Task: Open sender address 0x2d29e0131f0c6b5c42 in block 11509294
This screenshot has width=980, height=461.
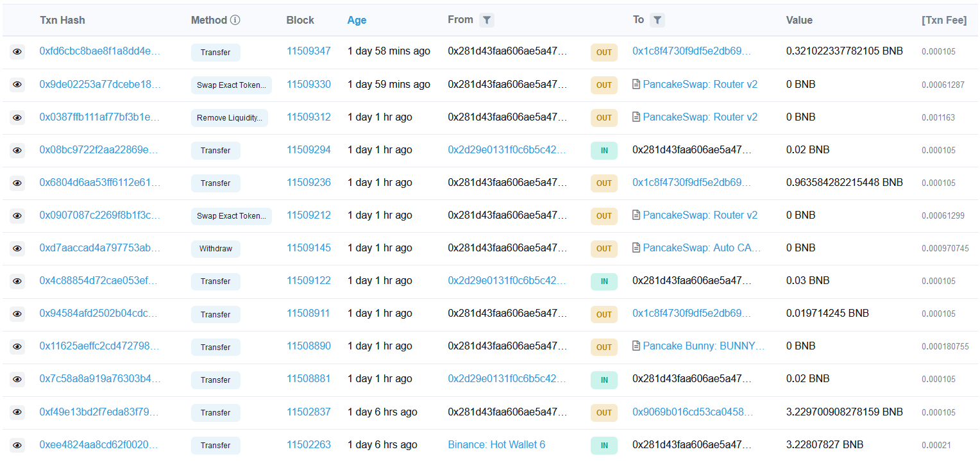Action: click(507, 150)
